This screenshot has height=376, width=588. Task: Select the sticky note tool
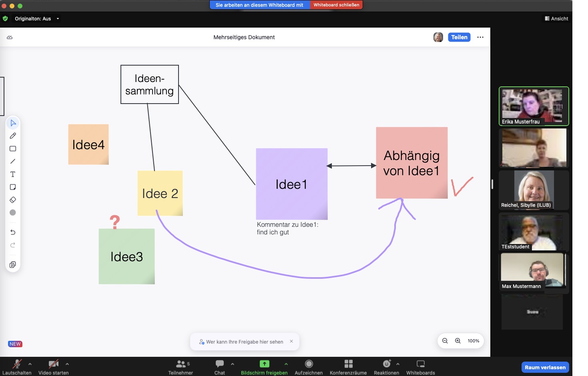(13, 187)
